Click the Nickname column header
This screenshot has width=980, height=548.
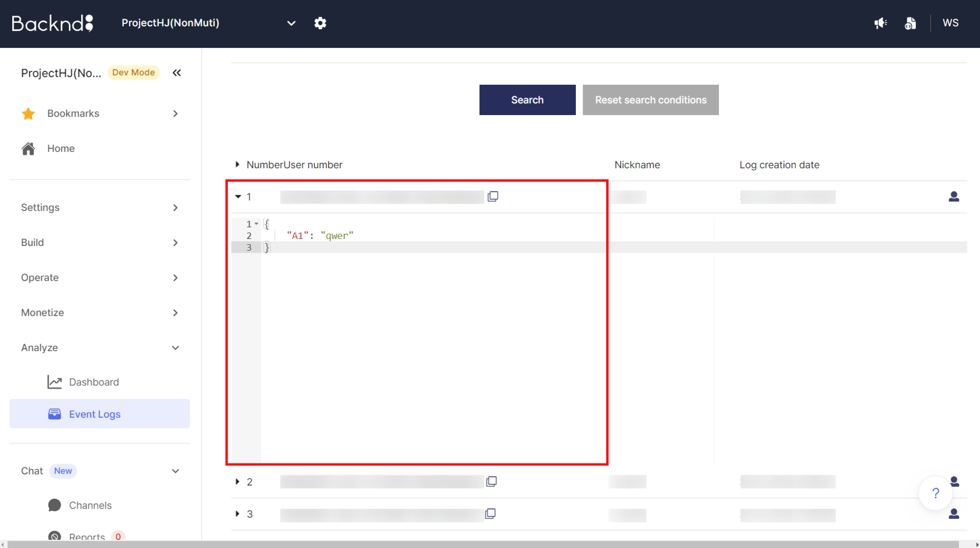[x=637, y=165]
